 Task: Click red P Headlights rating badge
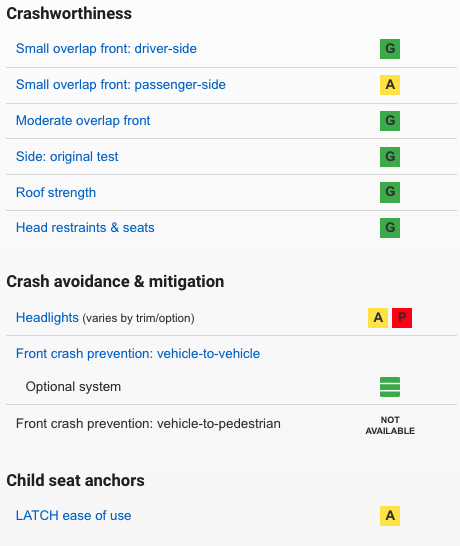[x=402, y=318]
